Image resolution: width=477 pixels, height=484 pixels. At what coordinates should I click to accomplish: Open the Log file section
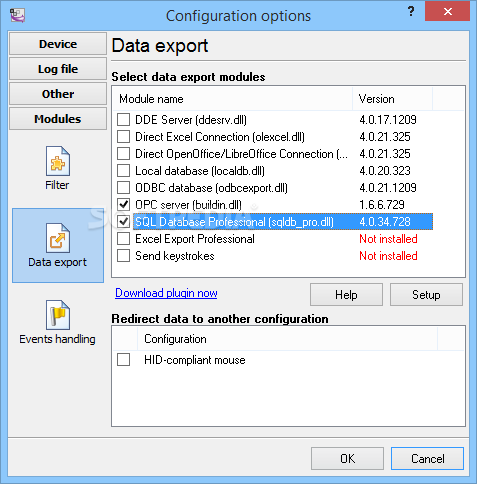[x=58, y=69]
